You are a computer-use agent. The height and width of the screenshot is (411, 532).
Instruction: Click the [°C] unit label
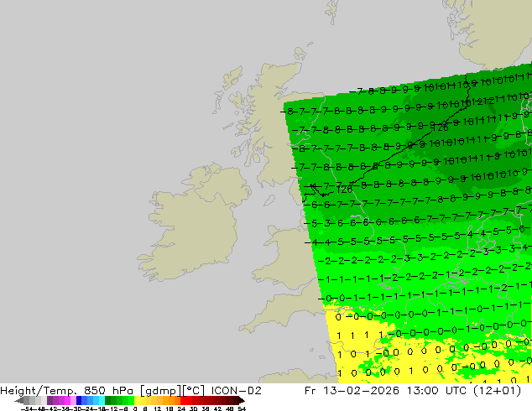coord(194,391)
